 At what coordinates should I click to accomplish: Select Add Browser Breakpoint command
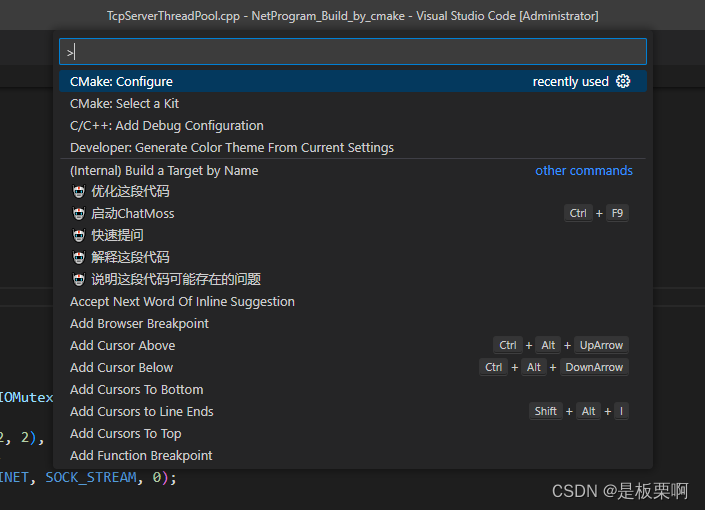pyautogui.click(x=353, y=323)
